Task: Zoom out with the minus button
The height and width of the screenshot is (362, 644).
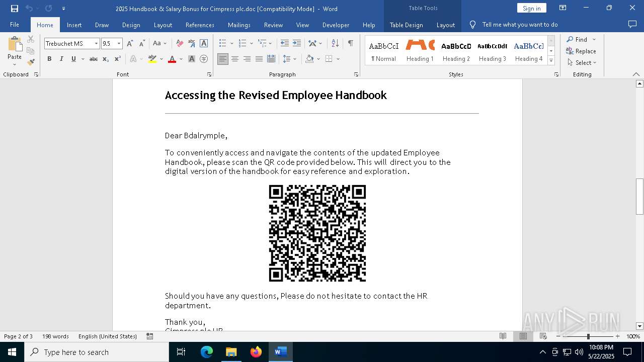Action: [x=558, y=336]
